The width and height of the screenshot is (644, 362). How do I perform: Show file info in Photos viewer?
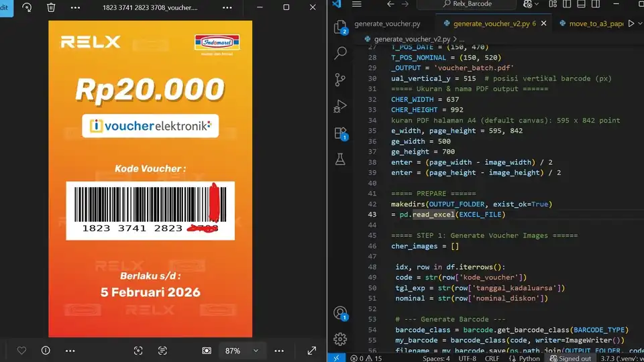coord(46,351)
